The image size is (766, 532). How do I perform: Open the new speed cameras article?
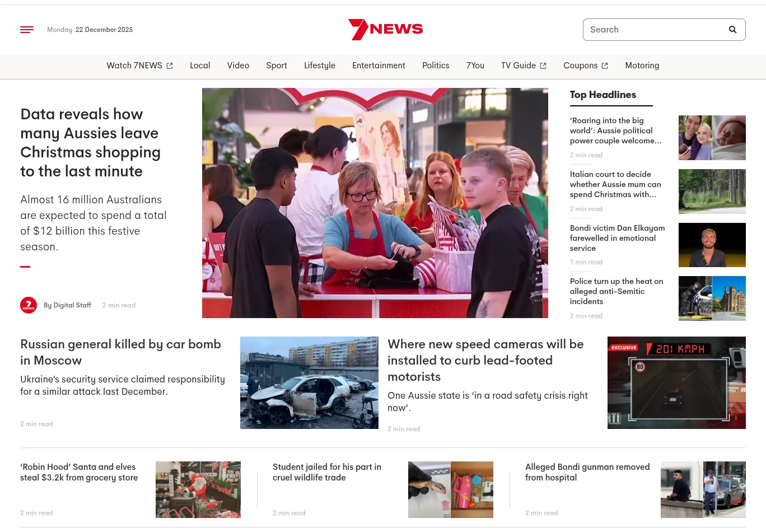click(x=485, y=360)
